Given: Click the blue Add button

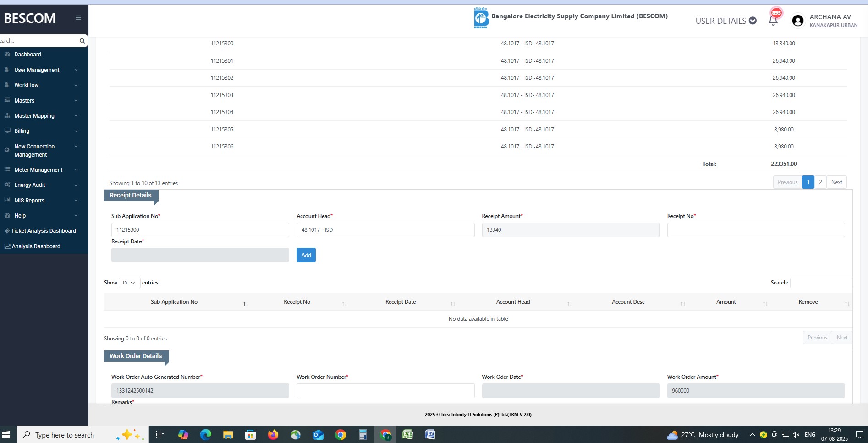Looking at the screenshot, I should [306, 255].
